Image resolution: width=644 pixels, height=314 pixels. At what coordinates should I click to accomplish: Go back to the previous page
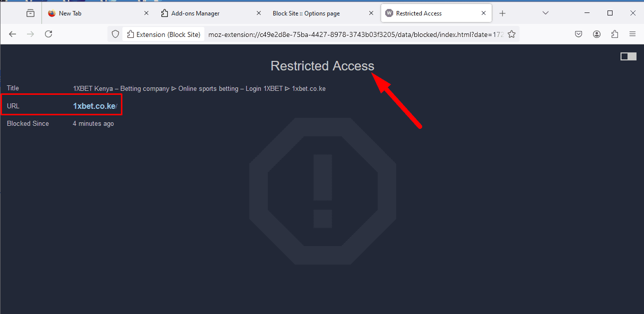[x=13, y=34]
